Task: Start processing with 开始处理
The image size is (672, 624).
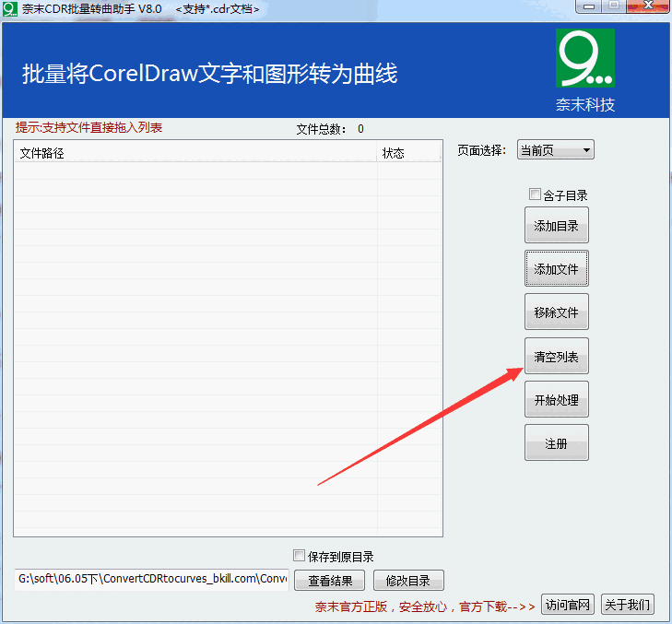Action: (556, 399)
